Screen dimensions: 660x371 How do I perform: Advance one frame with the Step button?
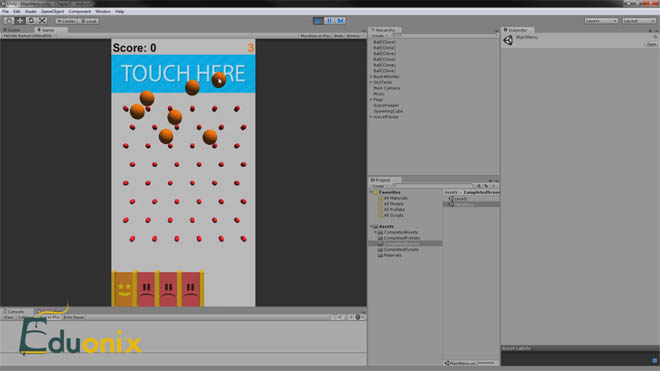click(341, 21)
